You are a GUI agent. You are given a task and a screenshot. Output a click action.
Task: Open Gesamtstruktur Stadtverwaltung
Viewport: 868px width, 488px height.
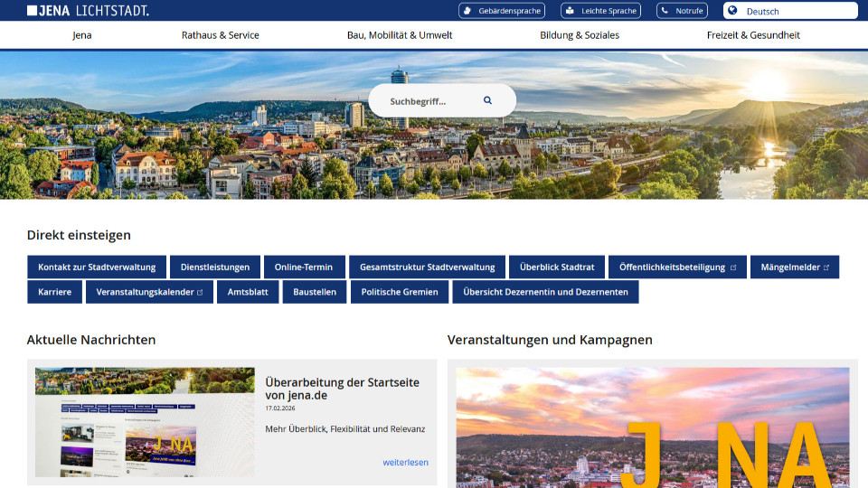[x=428, y=267]
